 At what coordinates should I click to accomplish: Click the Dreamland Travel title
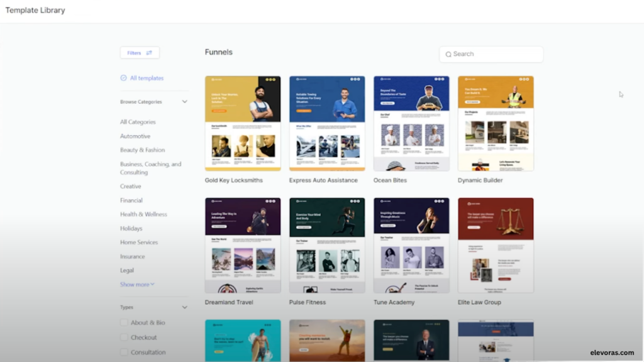[x=229, y=302]
